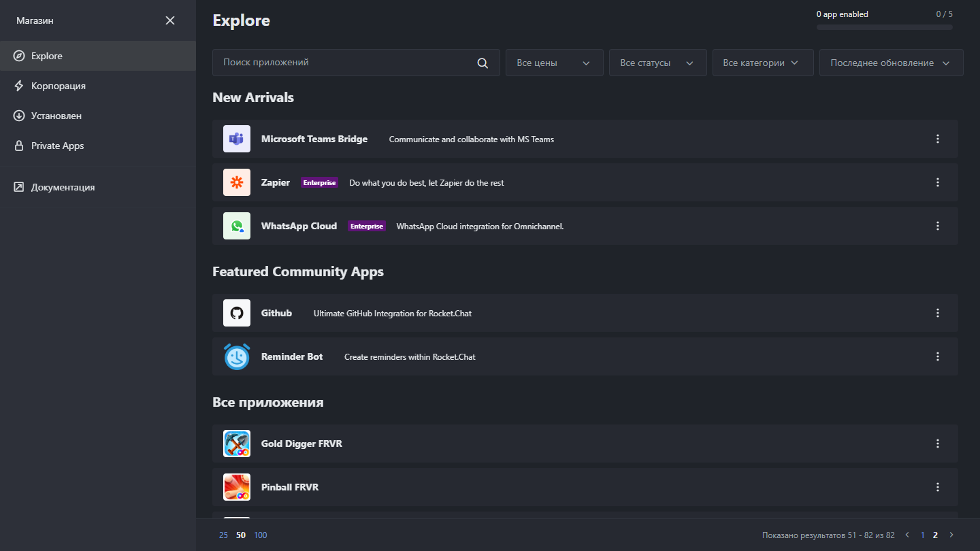Open kebab menu for Pinball FRVR

coord(938,487)
